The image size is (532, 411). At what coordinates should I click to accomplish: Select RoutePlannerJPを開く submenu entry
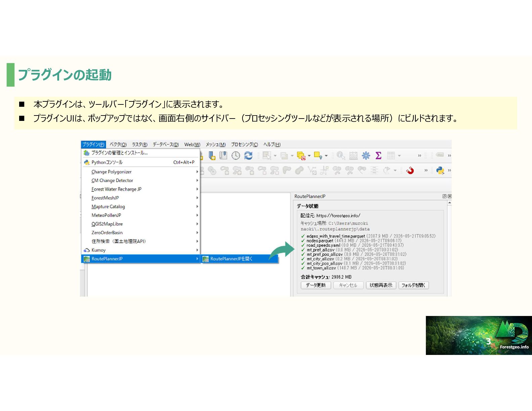240,259
